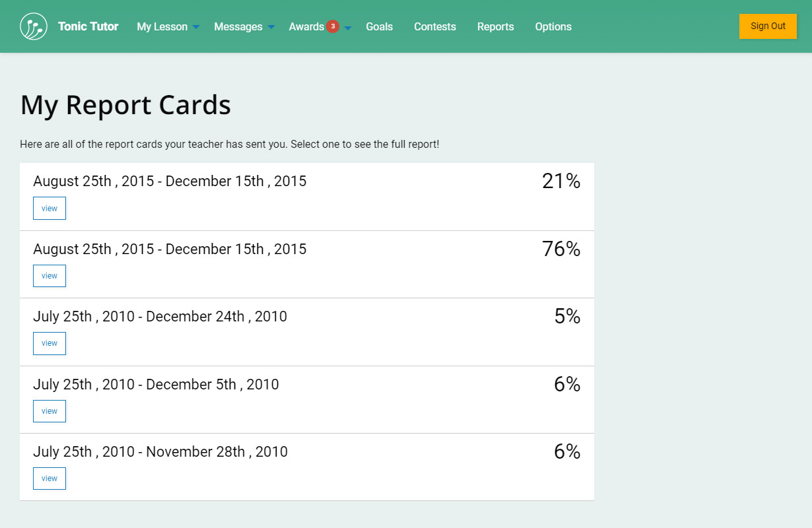This screenshot has width=812, height=528.
Task: Select the My Lesson menu label
Action: tap(162, 26)
